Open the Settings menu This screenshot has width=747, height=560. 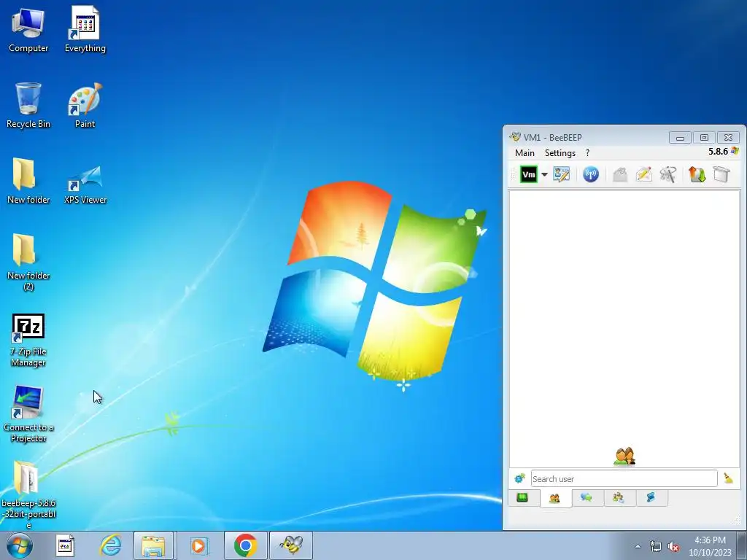pos(560,153)
